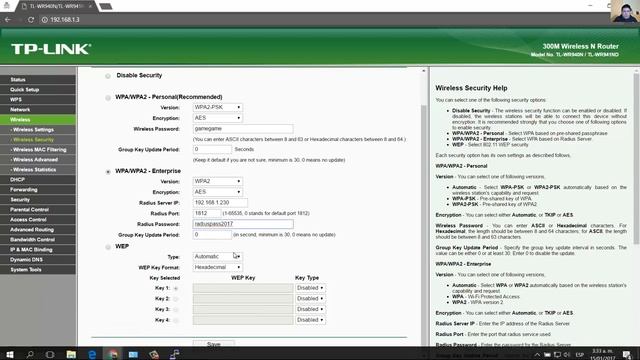Open WEP Key Format Hexadecimal dropdown

click(218, 267)
